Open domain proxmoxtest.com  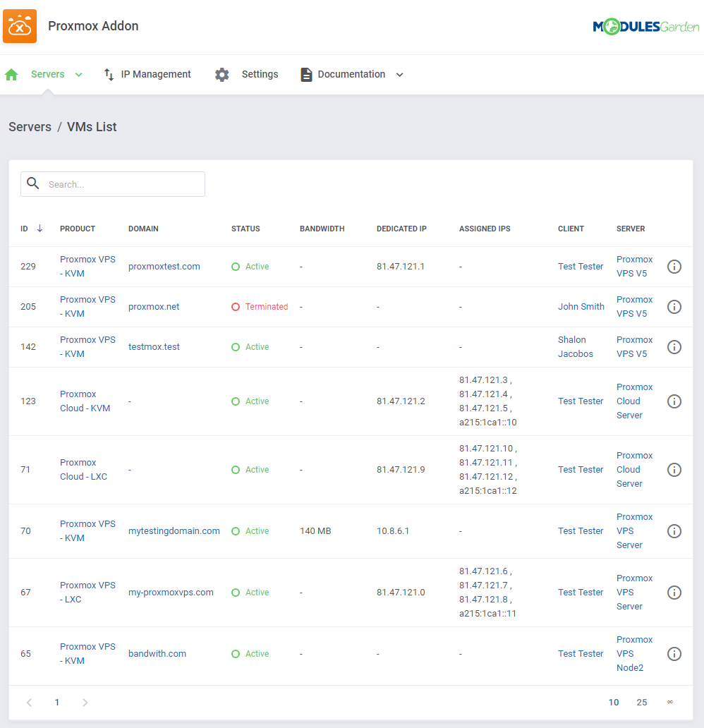point(164,267)
